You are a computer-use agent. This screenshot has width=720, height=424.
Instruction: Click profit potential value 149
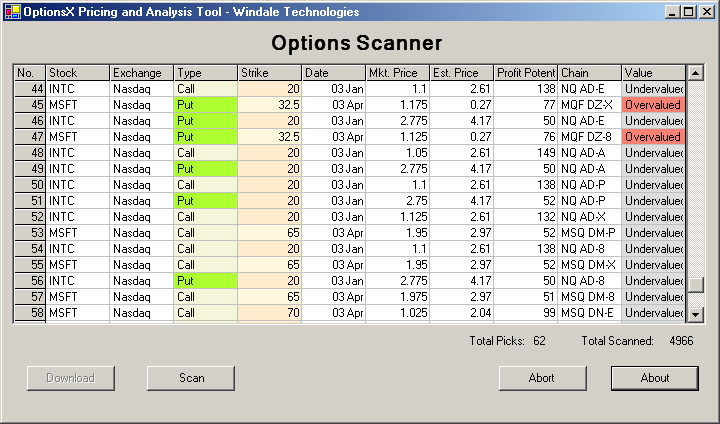pyautogui.click(x=526, y=153)
